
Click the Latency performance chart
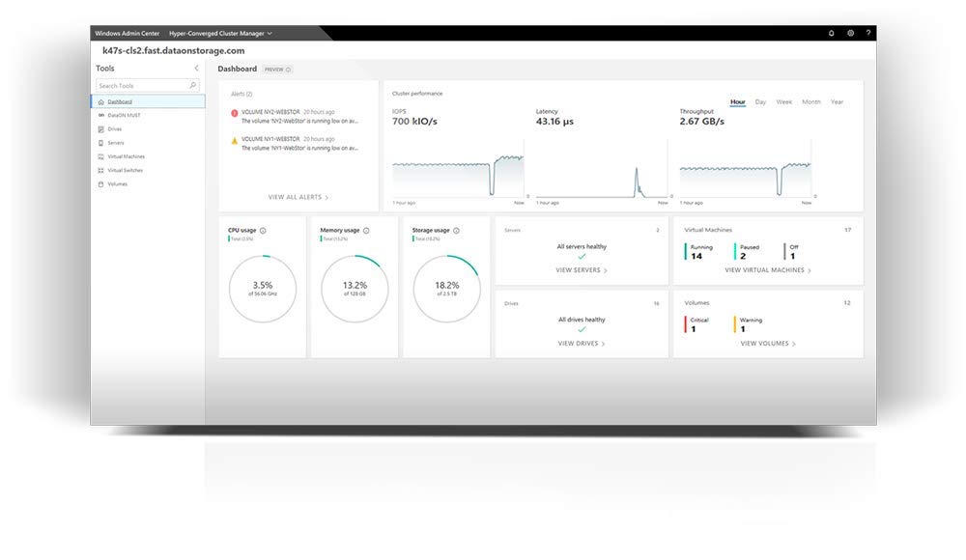[x=602, y=168]
